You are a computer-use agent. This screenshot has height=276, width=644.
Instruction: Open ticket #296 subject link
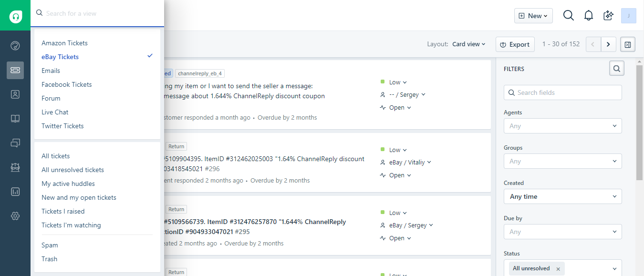coord(264,164)
